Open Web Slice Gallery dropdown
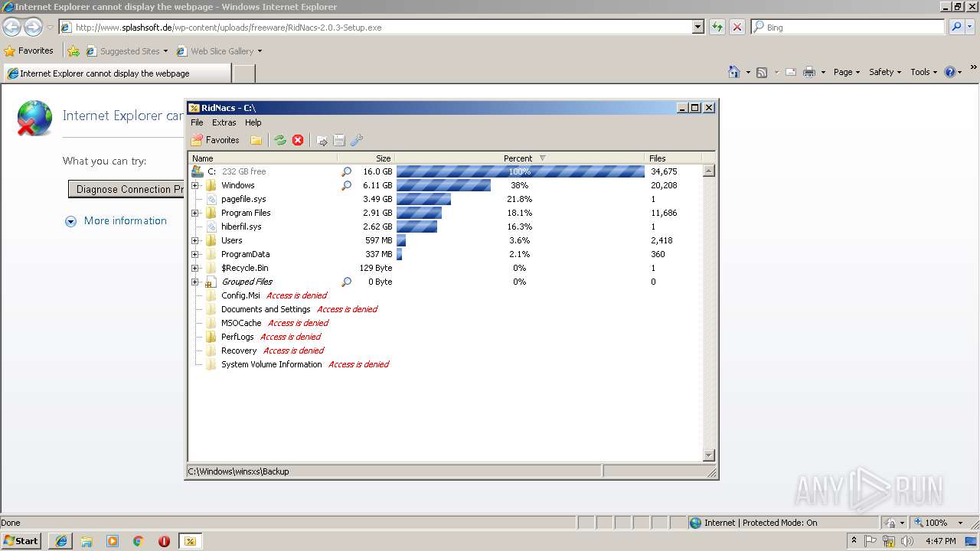 click(220, 51)
